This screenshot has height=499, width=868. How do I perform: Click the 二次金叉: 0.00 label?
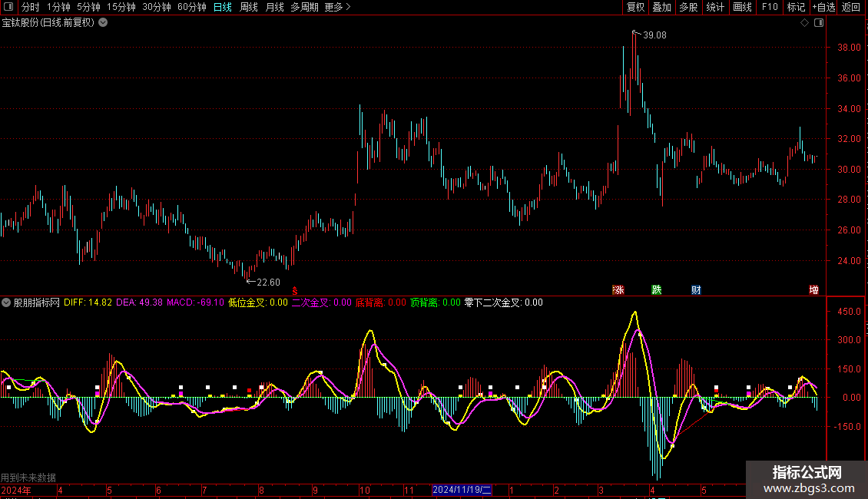tap(322, 302)
